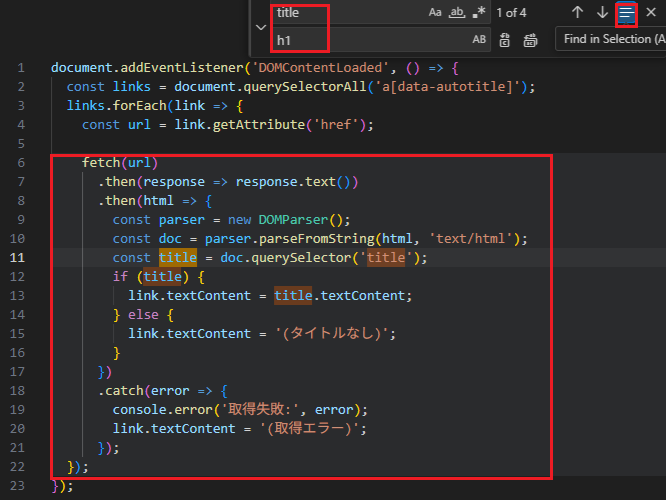Click line number 18 in gutter

click(x=17, y=390)
